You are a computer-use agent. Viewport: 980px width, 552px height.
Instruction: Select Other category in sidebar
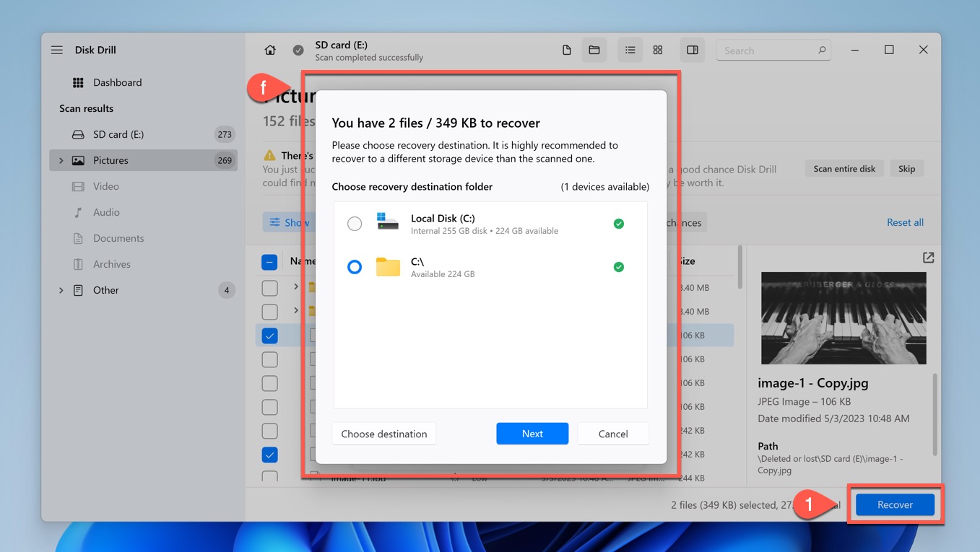[x=143, y=290]
